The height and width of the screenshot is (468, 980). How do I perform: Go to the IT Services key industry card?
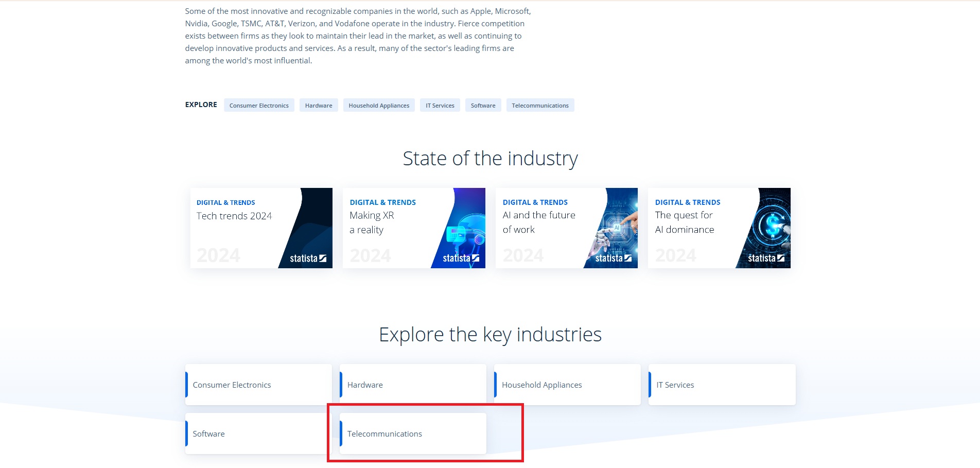pos(722,385)
